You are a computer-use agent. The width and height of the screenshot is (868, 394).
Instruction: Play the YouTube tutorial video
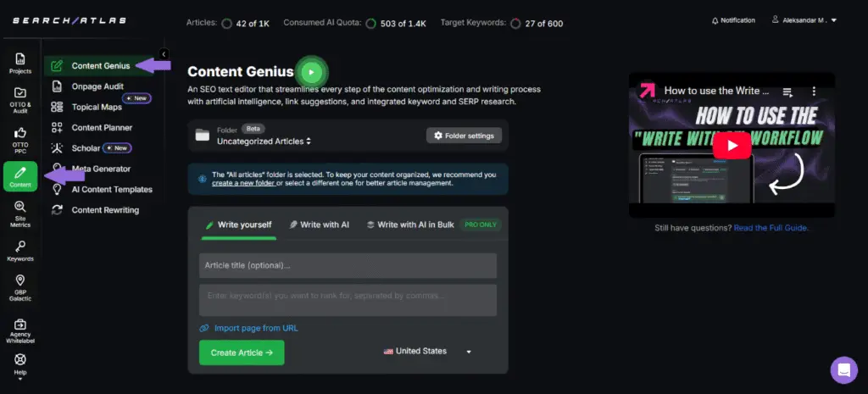(732, 146)
